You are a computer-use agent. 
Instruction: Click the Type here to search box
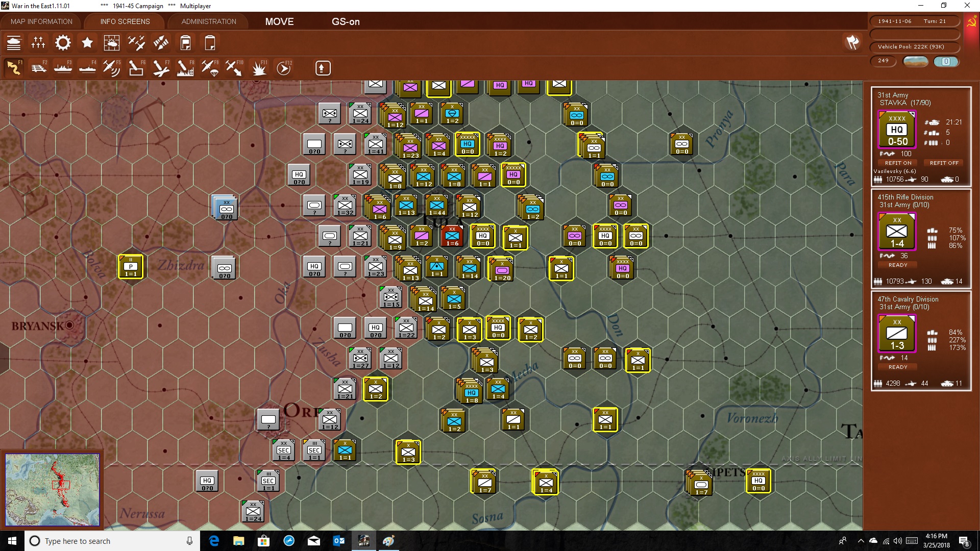112,541
